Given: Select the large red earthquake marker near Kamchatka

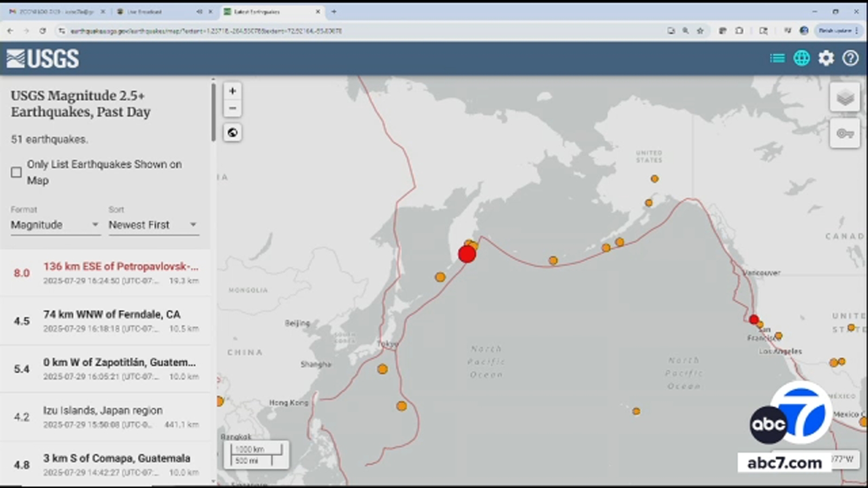Looking at the screenshot, I should [x=467, y=253].
